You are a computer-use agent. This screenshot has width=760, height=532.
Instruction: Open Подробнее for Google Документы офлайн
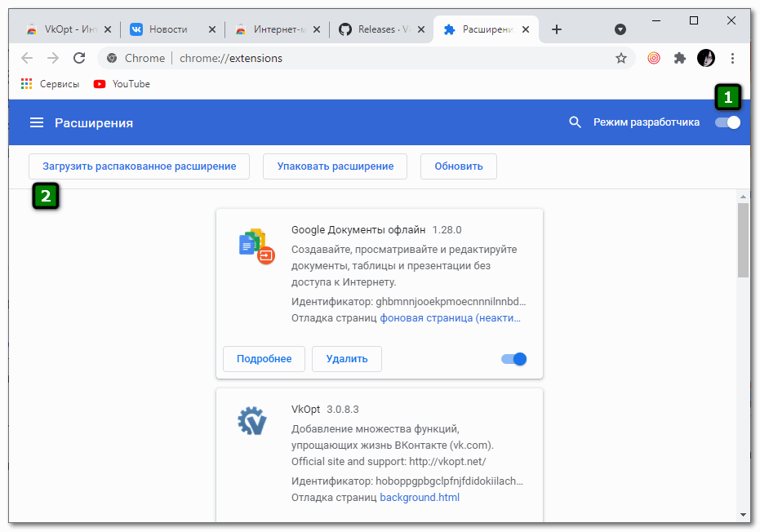click(264, 359)
